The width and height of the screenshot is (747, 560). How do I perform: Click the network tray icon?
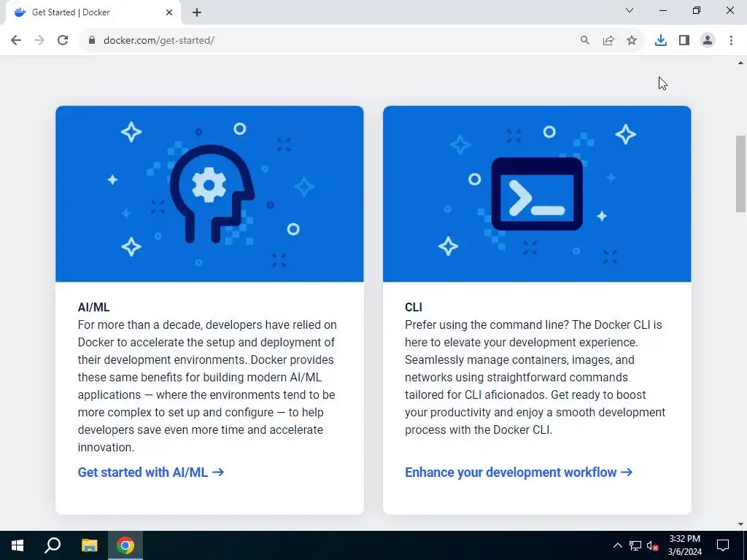635,545
